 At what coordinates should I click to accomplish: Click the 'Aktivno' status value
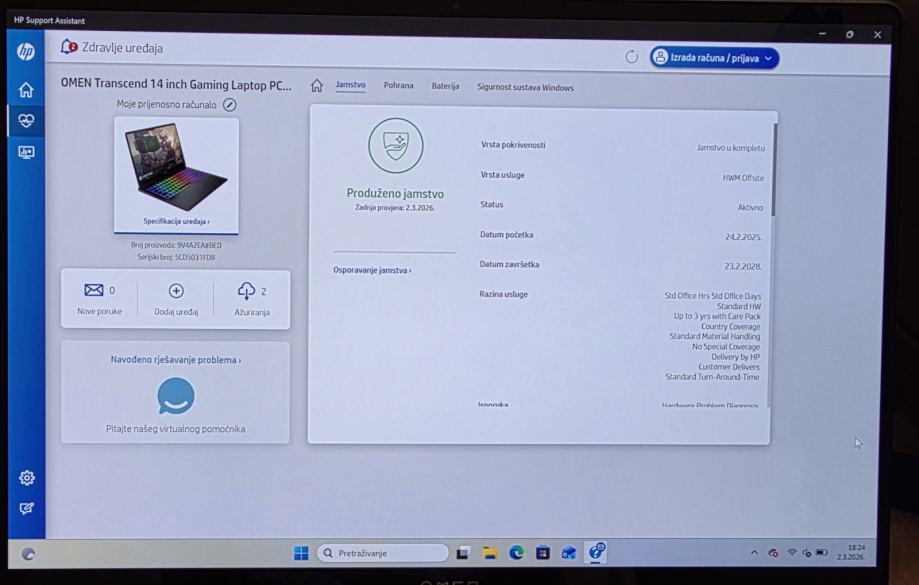point(750,208)
